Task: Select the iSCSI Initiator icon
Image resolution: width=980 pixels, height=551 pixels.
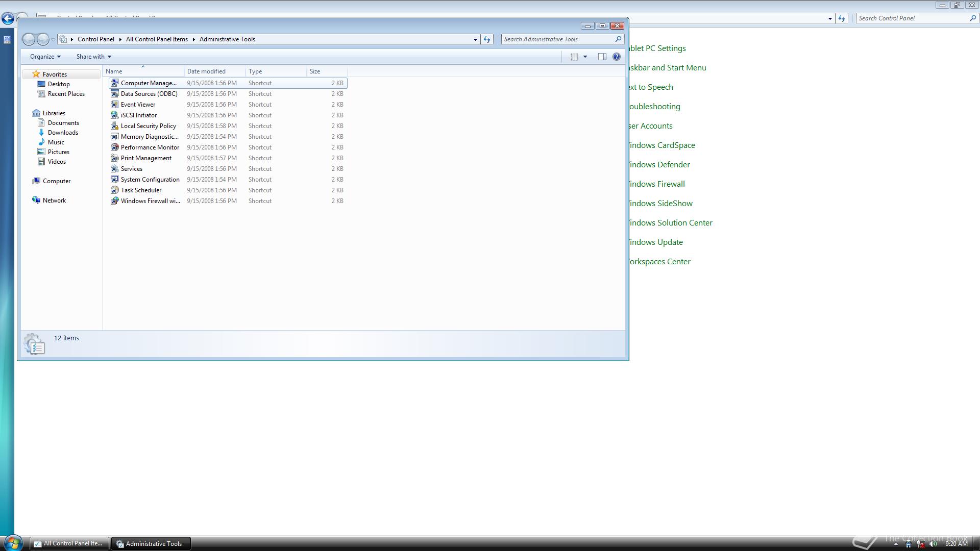Action: pos(115,115)
